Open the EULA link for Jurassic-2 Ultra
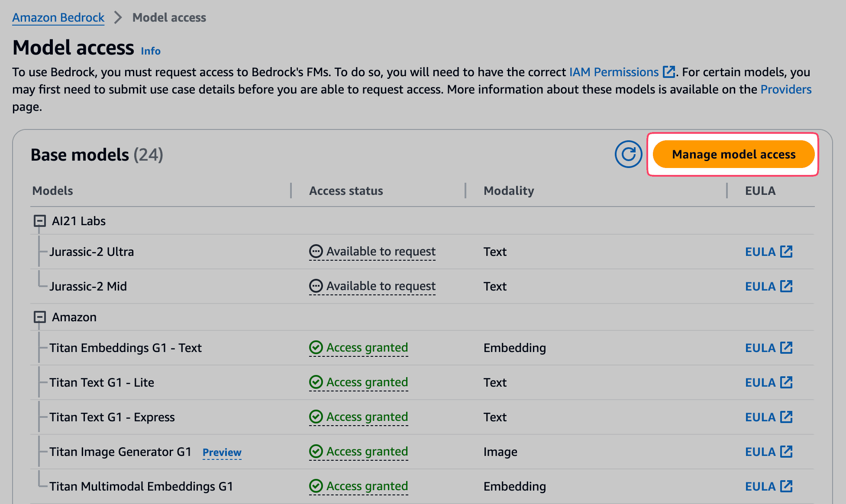Viewport: 846px width, 504px height. point(769,252)
